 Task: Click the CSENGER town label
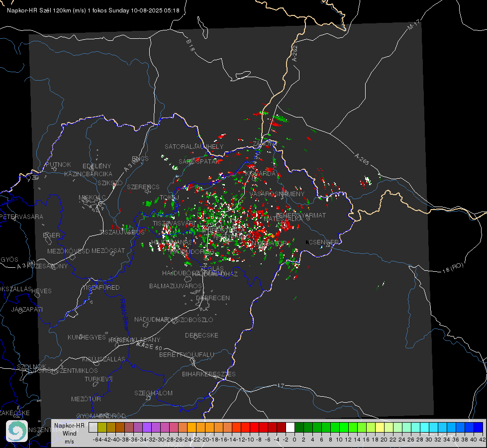click(323, 242)
